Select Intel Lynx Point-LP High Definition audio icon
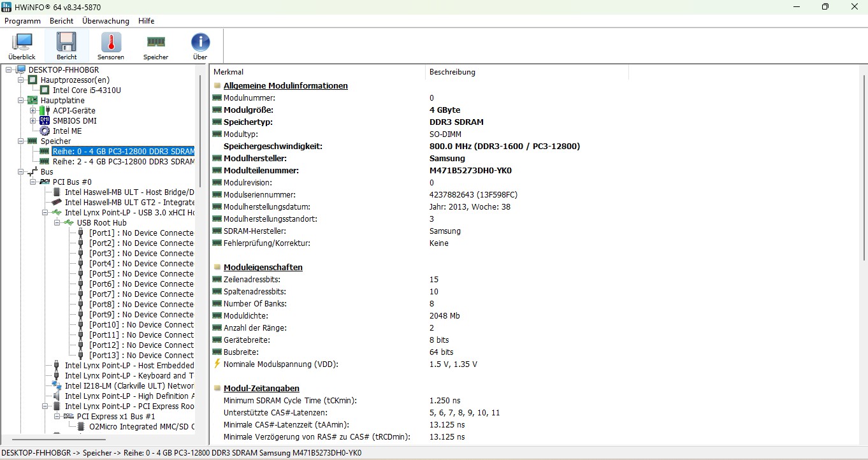 57,396
